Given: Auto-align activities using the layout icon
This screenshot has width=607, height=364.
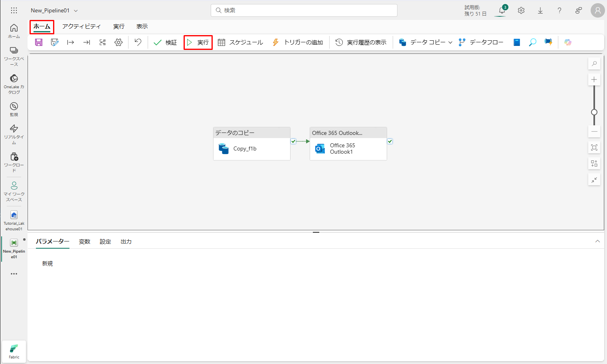Looking at the screenshot, I should (594, 163).
